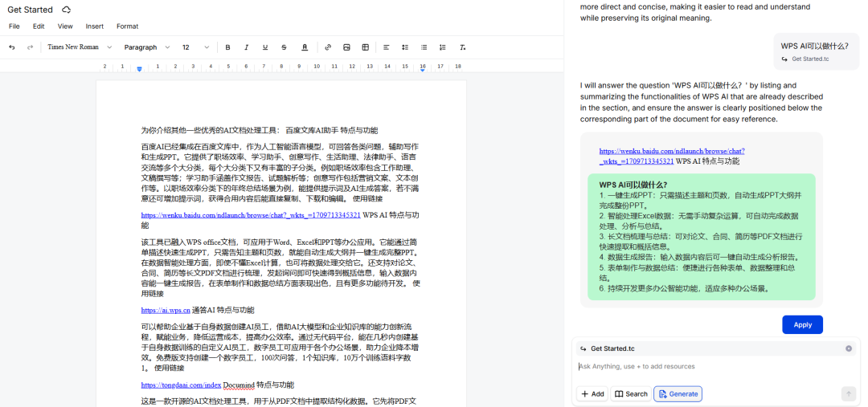
Task: Click the paragraph starting '该工具已融入WPS office'
Action: (x=280, y=267)
